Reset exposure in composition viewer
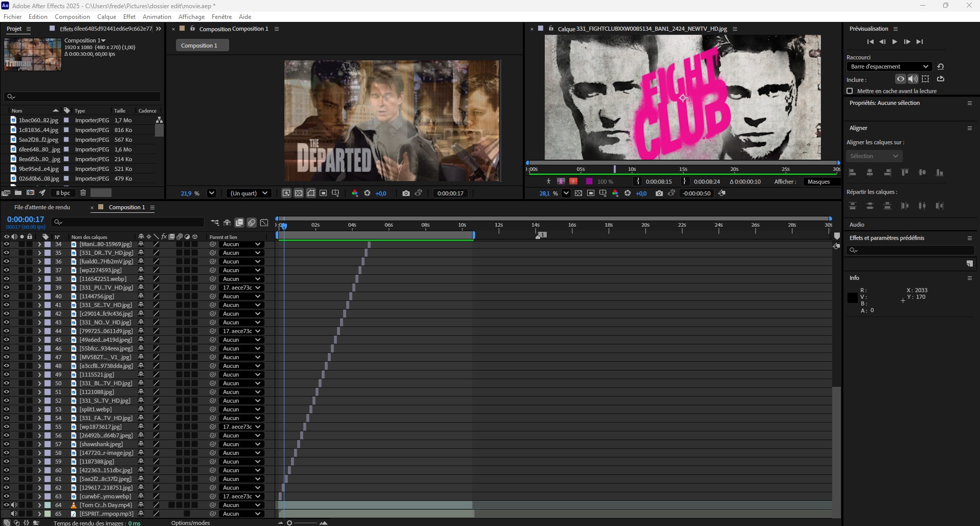Viewport: 980px width, 526px height. pos(367,193)
